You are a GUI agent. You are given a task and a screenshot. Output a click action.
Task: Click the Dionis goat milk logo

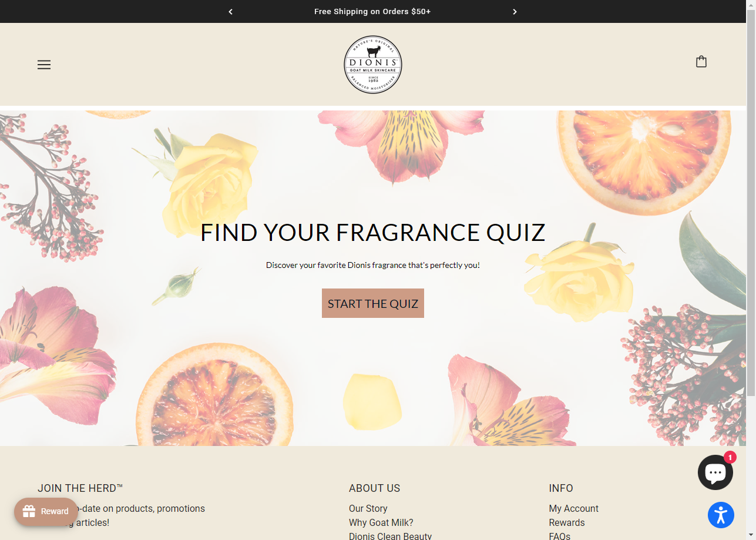tap(373, 65)
